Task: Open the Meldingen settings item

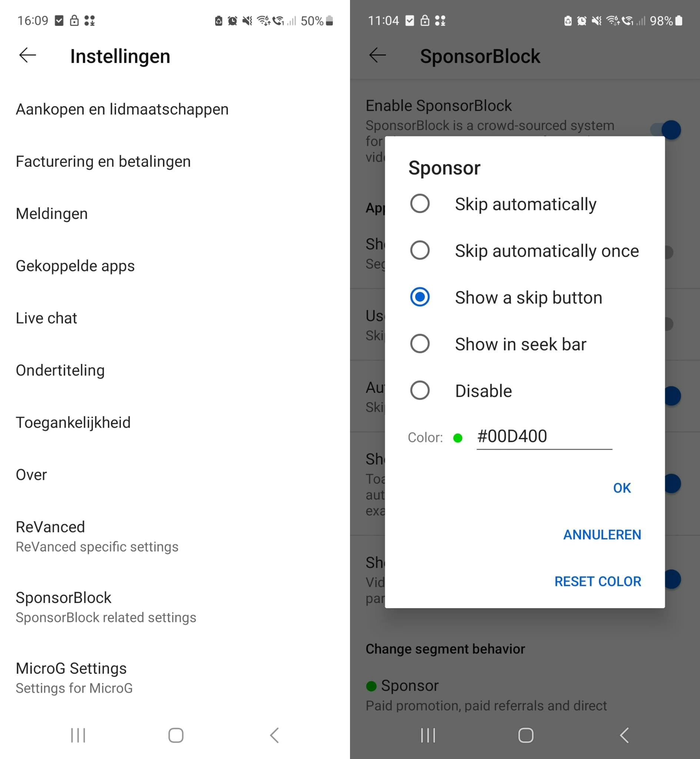Action: point(52,214)
